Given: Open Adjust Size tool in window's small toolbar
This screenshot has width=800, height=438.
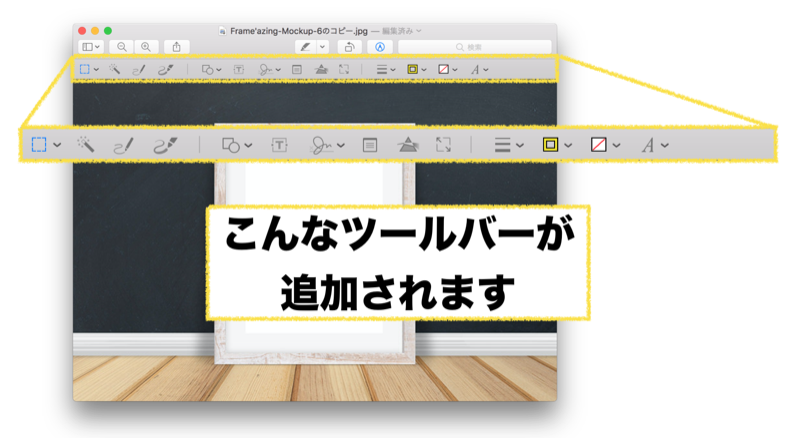Looking at the screenshot, I should click(344, 69).
